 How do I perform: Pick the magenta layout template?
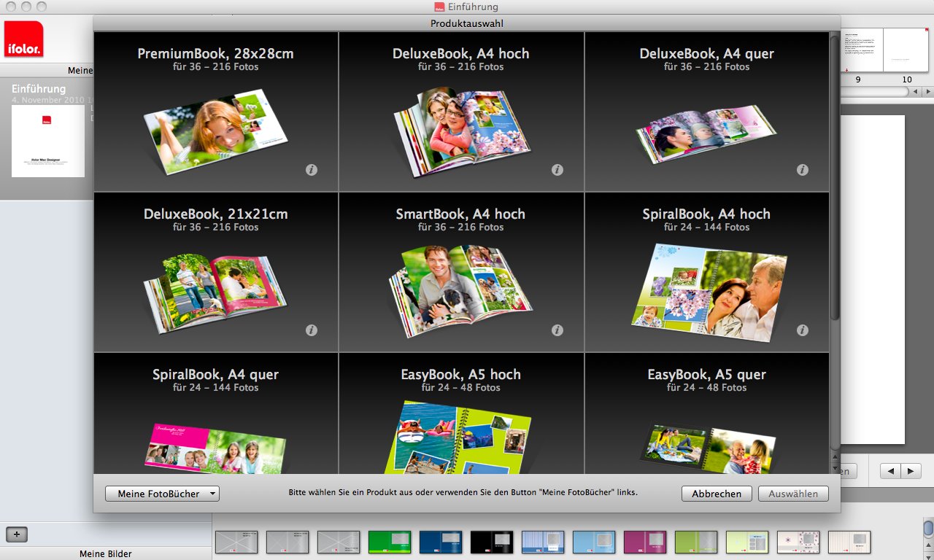click(645, 542)
